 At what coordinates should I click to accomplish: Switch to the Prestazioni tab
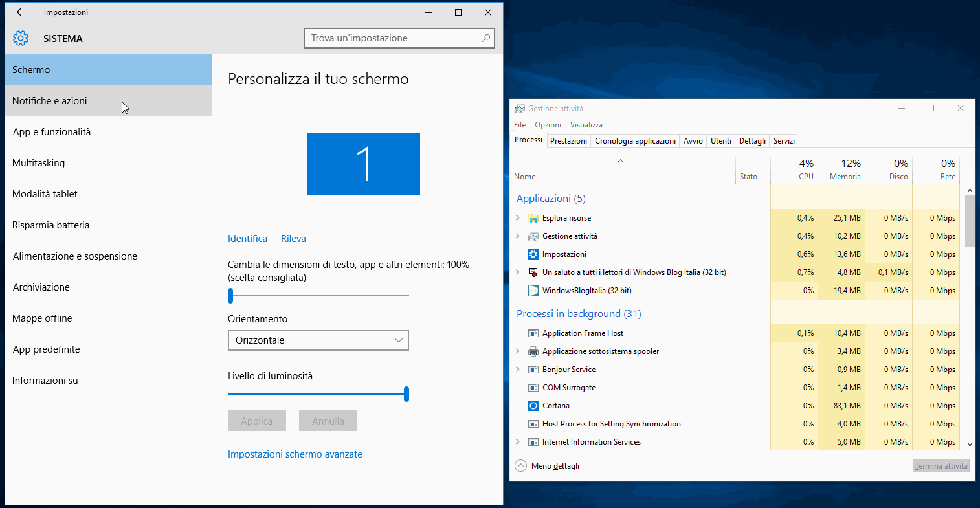coord(568,141)
